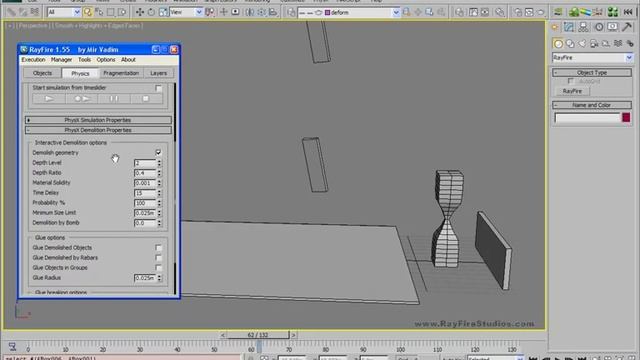Screen dimensions: 640x360
Task: Enable Glue Demolished Objects checkbox
Action: [x=158, y=248]
